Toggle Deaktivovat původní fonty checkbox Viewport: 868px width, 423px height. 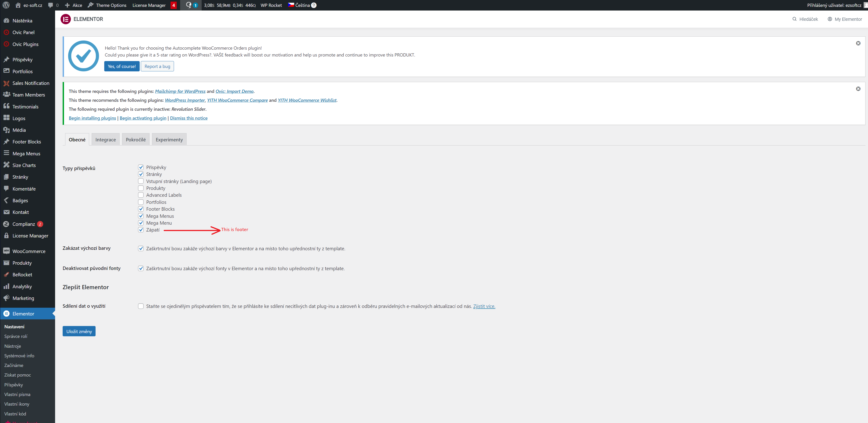(141, 269)
